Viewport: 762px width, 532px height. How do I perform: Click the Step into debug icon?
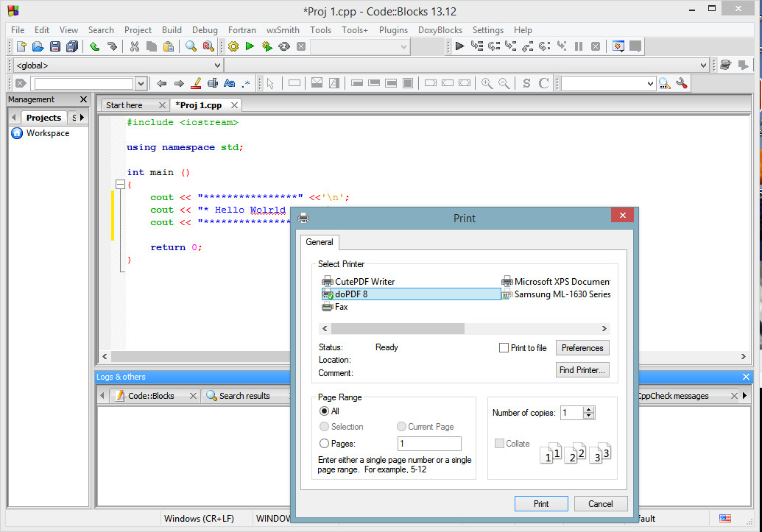click(x=510, y=46)
